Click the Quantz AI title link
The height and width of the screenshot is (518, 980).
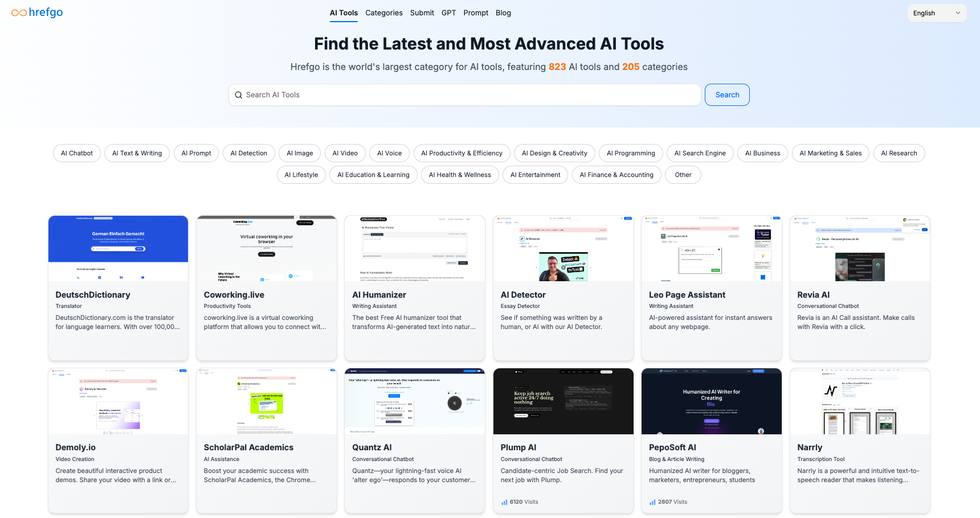point(372,447)
